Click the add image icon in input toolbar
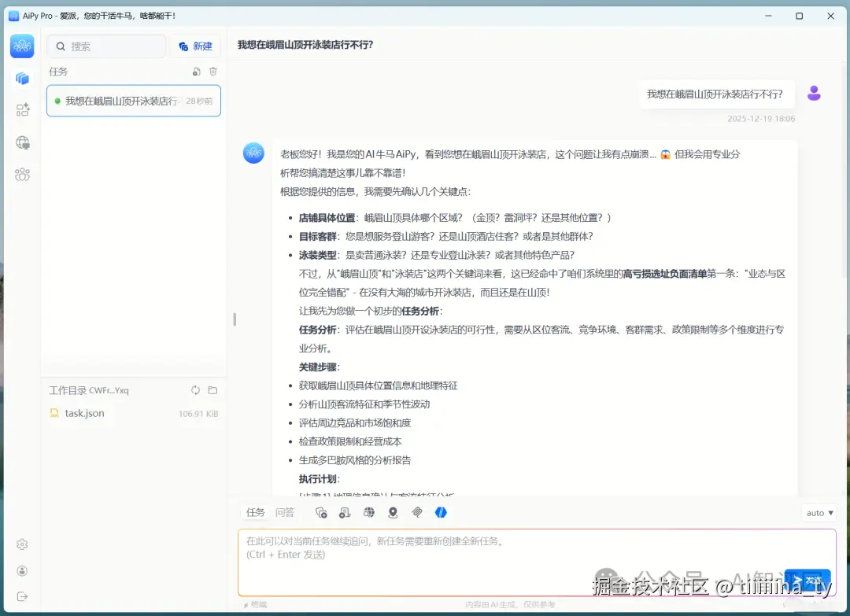850x616 pixels. tap(321, 512)
